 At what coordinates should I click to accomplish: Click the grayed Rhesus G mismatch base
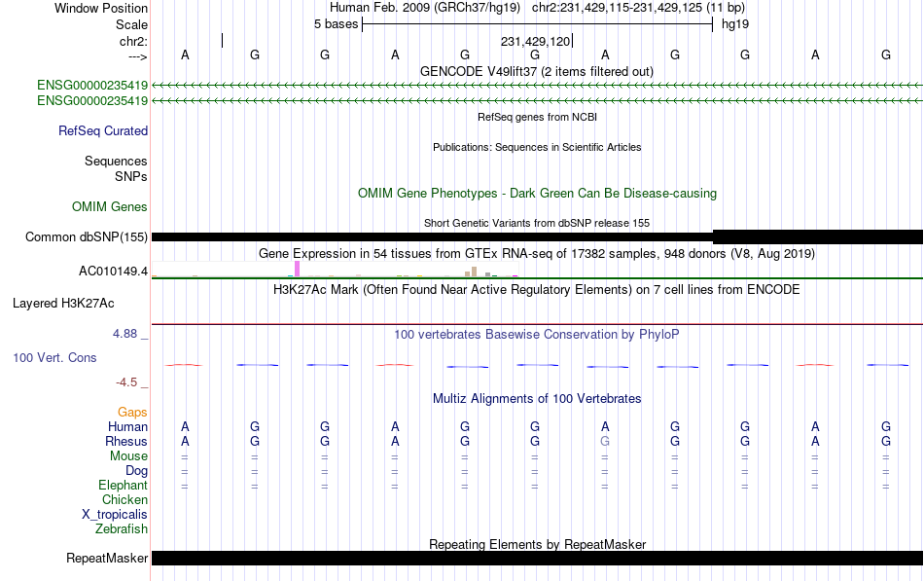(605, 442)
